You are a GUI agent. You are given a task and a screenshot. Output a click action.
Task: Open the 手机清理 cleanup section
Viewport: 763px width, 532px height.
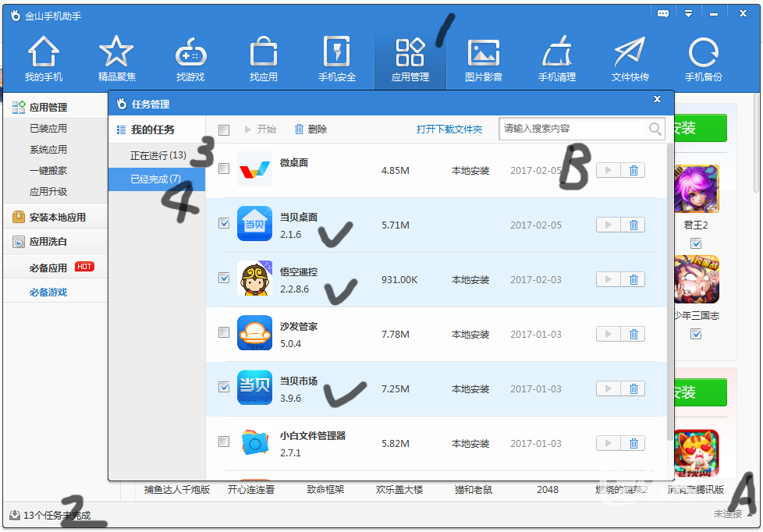(557, 59)
